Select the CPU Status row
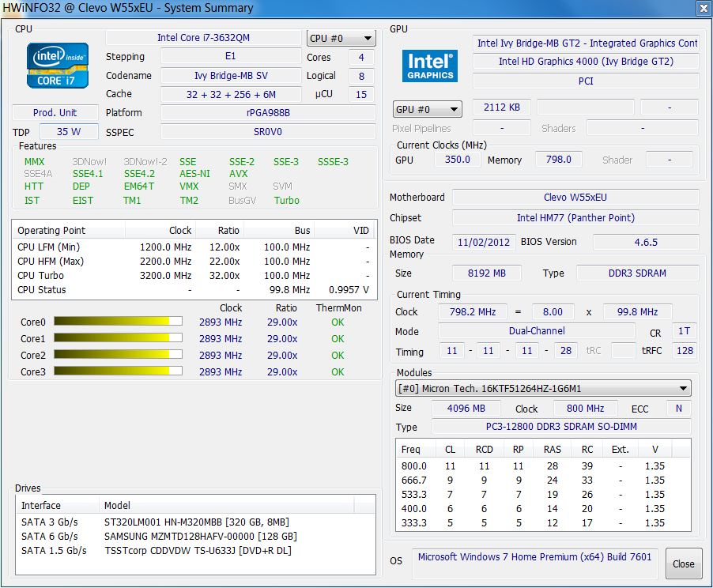The width and height of the screenshot is (713, 588). [194, 290]
